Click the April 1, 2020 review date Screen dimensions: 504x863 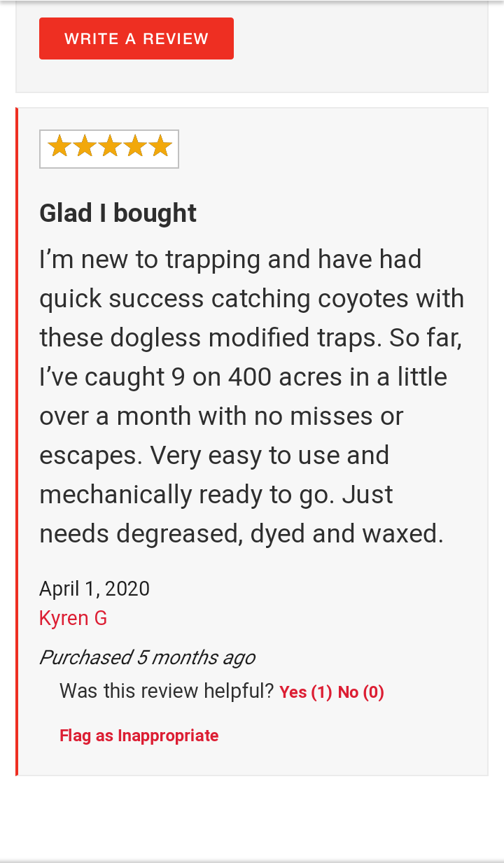point(94,589)
